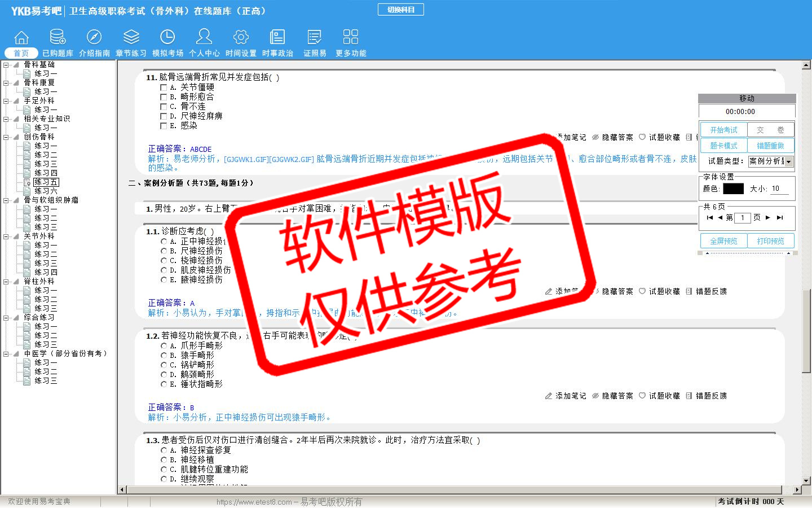Open 更多功能 grid icon
The image size is (812, 508).
coord(351,37)
